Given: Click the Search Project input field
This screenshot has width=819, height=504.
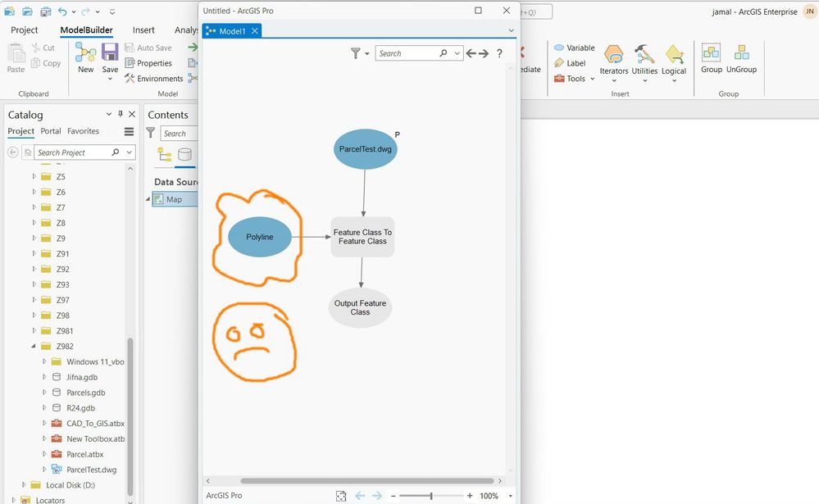Looking at the screenshot, I should tap(72, 152).
